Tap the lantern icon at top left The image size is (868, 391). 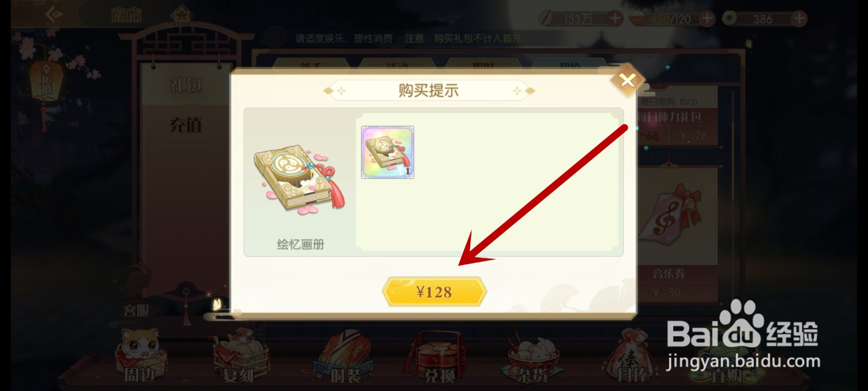(46, 81)
